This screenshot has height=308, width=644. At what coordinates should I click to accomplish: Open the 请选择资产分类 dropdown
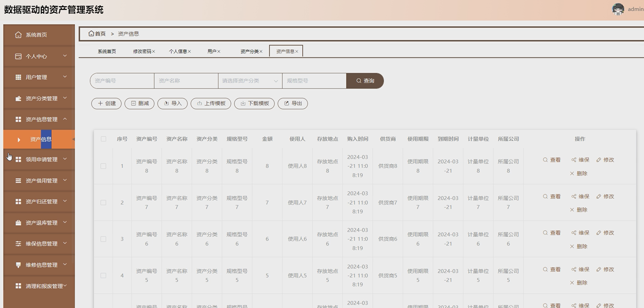coord(250,81)
